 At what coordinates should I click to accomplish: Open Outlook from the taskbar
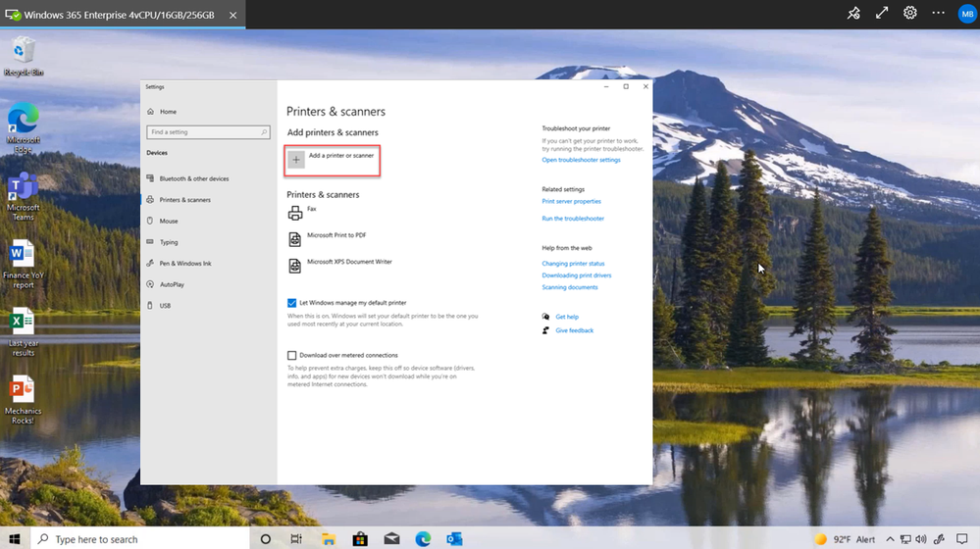(x=454, y=539)
